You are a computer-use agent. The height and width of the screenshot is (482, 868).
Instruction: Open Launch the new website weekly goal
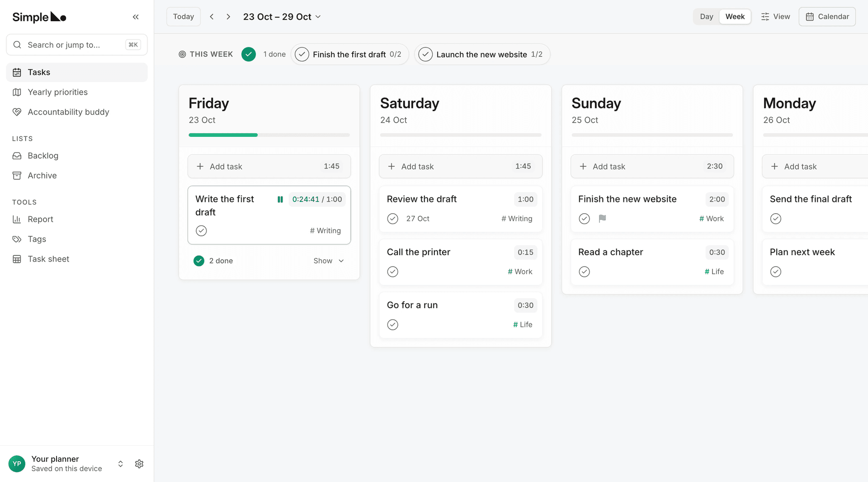pyautogui.click(x=482, y=54)
